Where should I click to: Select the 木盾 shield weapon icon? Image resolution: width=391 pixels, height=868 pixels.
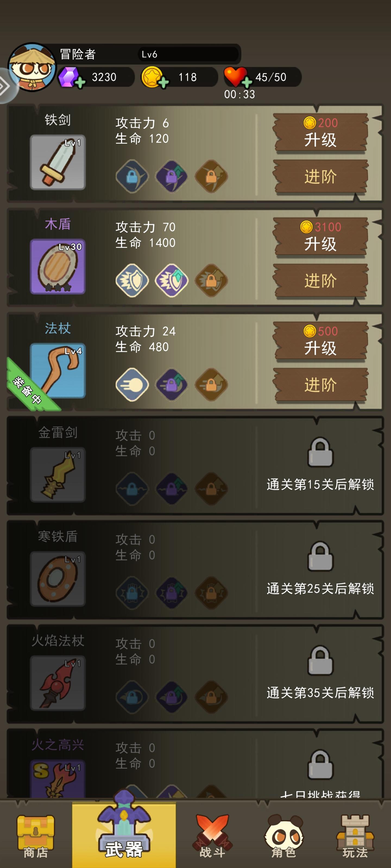58,267
